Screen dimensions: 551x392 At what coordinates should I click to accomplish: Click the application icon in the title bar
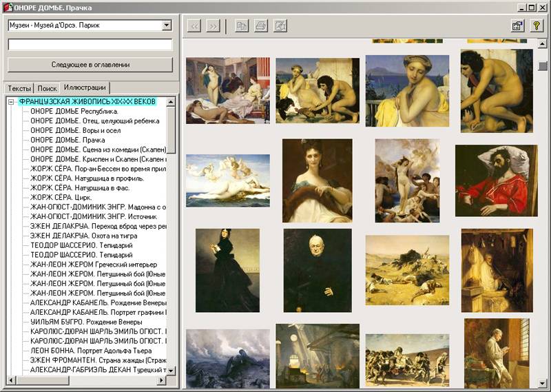point(8,7)
